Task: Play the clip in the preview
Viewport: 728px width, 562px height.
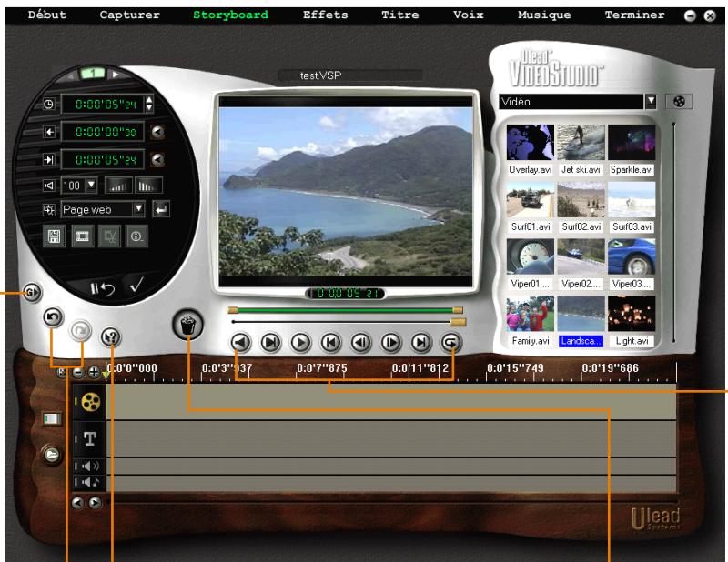Action: coord(300,343)
